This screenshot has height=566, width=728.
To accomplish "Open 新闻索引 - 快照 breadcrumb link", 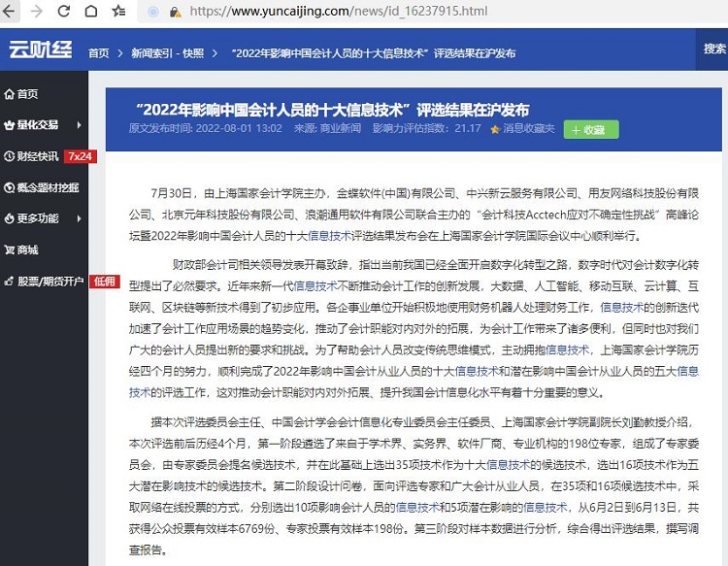I will [x=168, y=52].
